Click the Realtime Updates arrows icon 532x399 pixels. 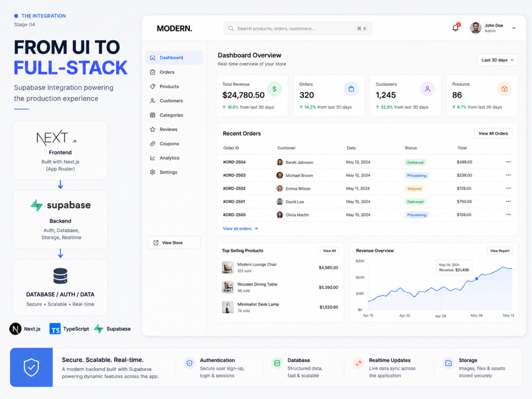[x=358, y=363]
